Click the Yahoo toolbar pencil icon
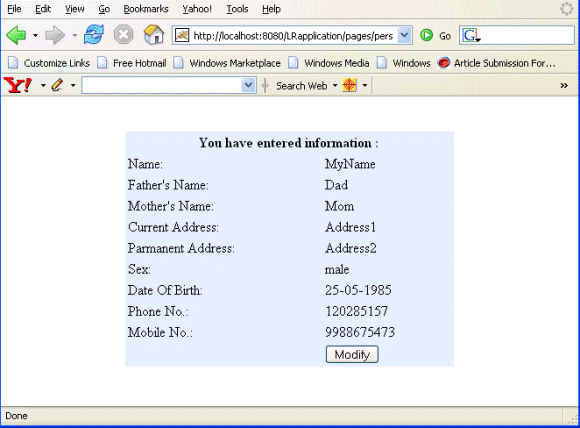The image size is (580, 428). [57, 85]
